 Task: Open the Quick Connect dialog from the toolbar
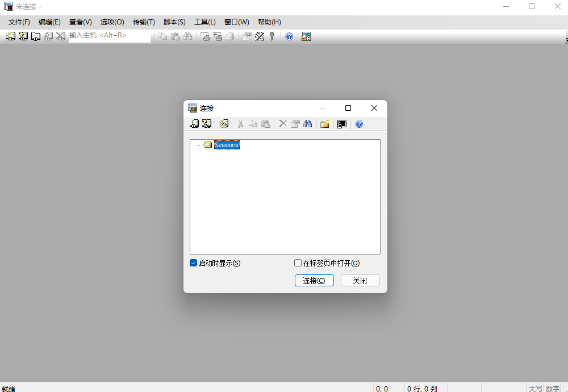23,36
